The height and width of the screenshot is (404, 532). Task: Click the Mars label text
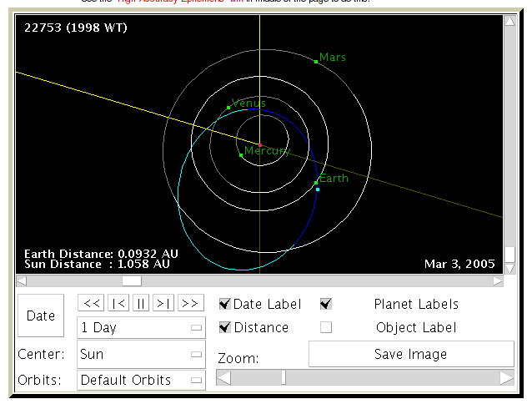click(x=333, y=57)
